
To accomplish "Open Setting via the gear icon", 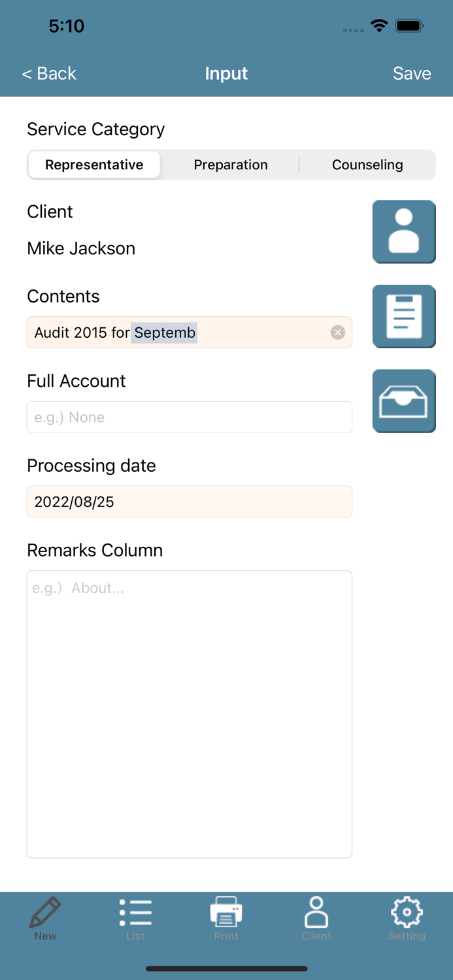I will [x=407, y=918].
